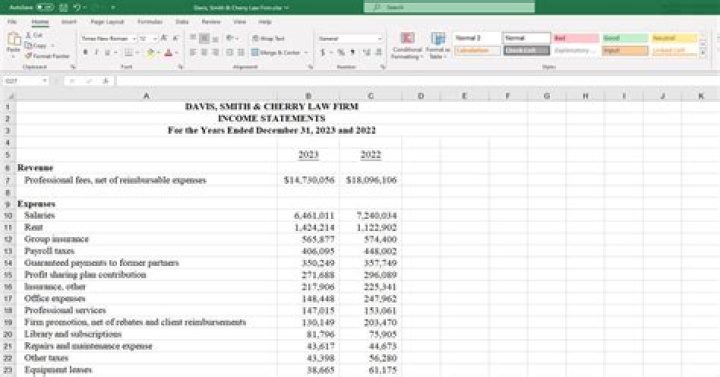Toggle Italic formatting

pos(96,53)
